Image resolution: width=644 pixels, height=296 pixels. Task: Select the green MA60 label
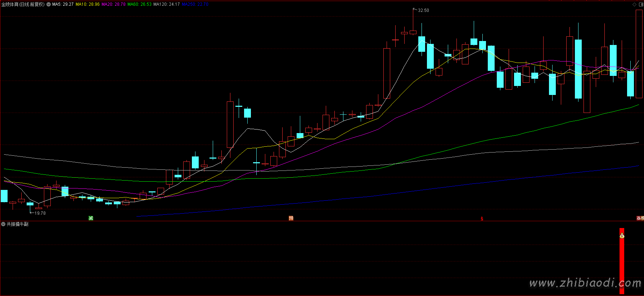point(139,4)
